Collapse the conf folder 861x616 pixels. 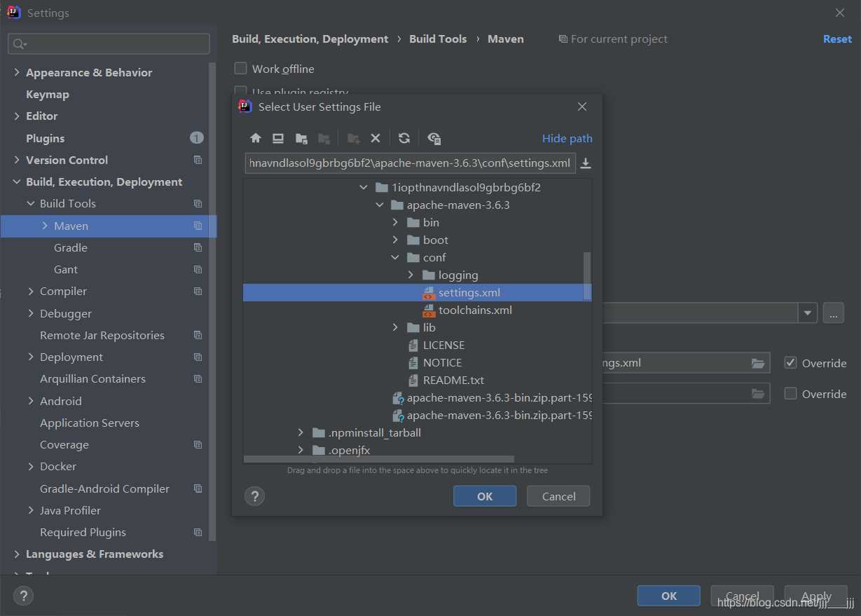click(396, 257)
